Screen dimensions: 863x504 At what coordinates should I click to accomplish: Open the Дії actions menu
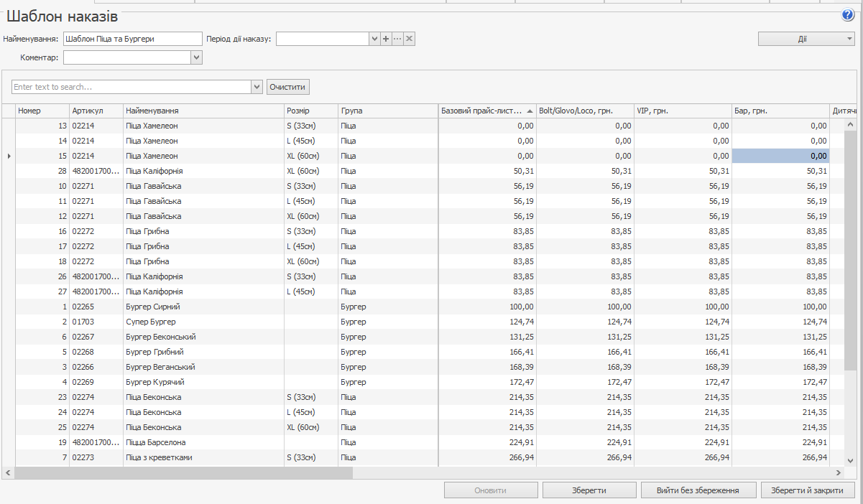point(806,39)
